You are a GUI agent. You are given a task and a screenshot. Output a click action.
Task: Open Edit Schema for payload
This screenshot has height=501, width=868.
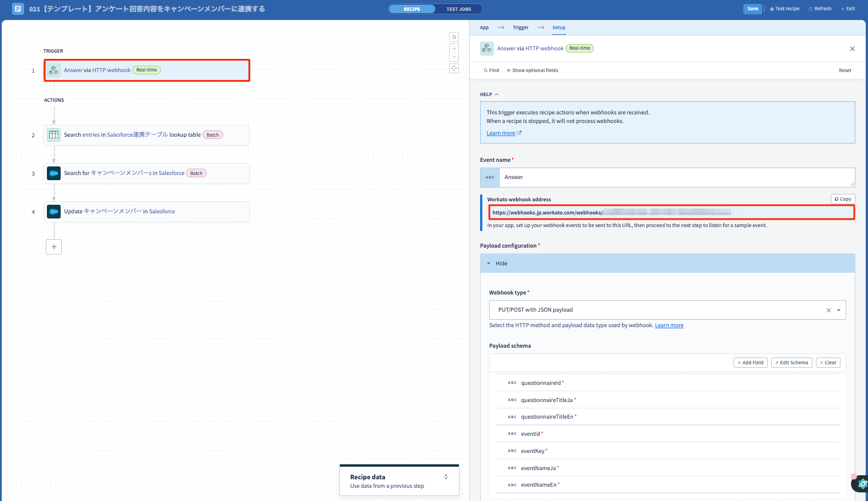pyautogui.click(x=791, y=363)
